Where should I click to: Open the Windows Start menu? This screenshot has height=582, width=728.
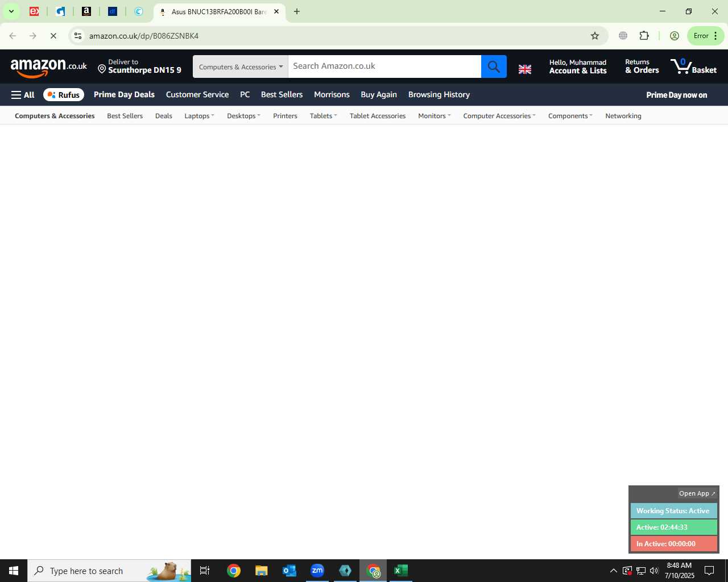point(14,571)
